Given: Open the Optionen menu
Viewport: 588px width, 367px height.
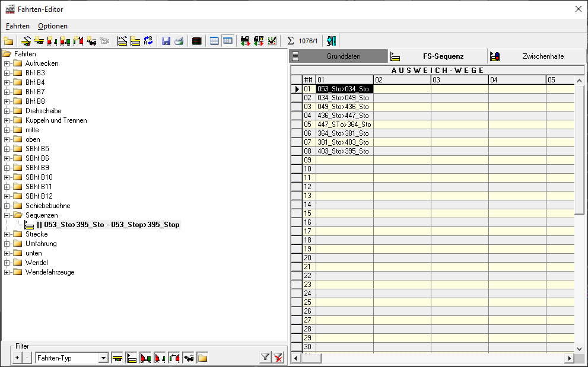Looking at the screenshot, I should coord(53,26).
